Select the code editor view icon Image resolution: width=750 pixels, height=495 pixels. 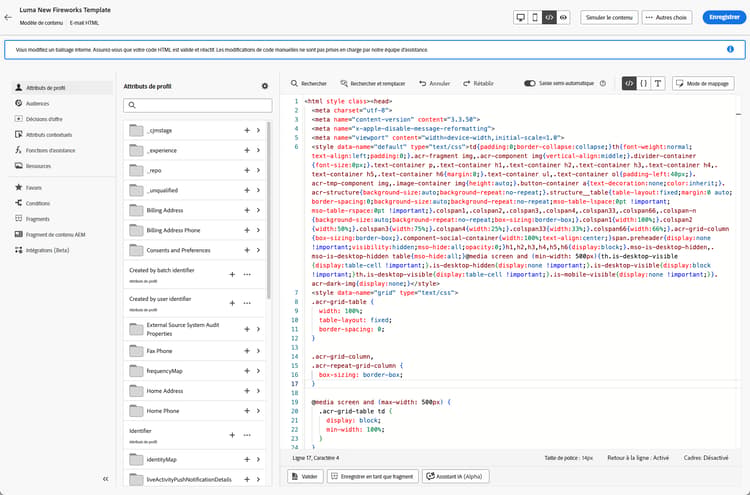click(x=549, y=17)
